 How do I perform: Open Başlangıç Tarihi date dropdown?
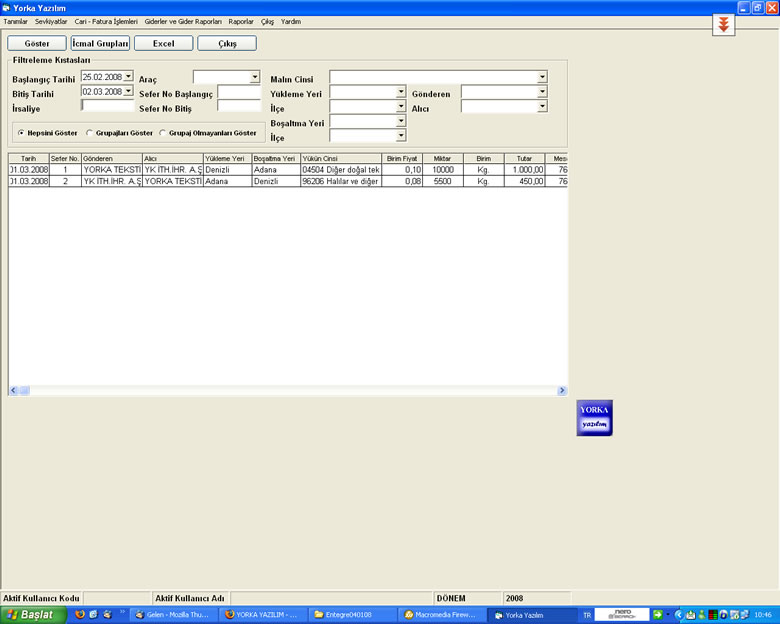[x=128, y=76]
